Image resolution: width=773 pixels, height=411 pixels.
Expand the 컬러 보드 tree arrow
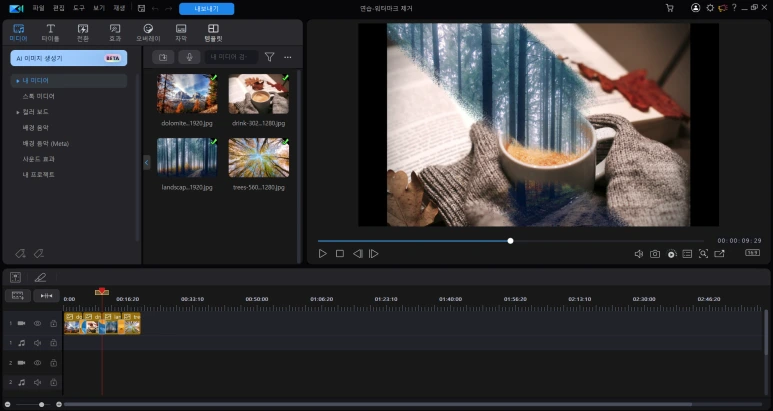[x=18, y=112]
